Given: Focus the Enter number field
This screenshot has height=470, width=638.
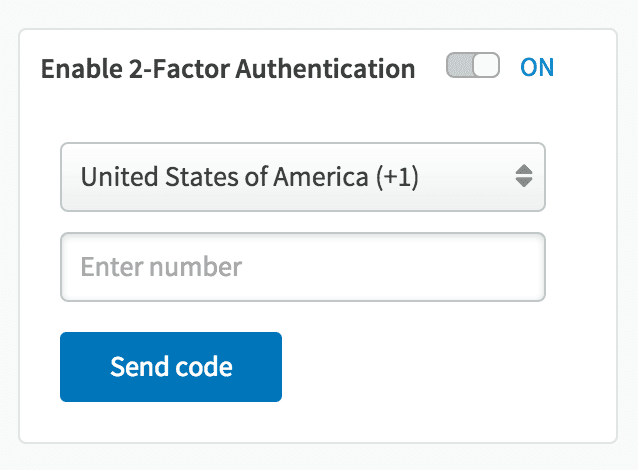Looking at the screenshot, I should pos(302,267).
